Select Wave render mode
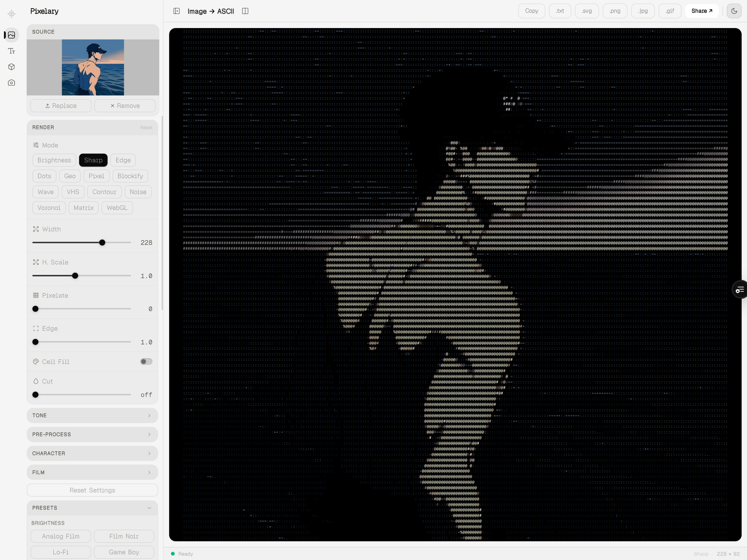 [45, 192]
